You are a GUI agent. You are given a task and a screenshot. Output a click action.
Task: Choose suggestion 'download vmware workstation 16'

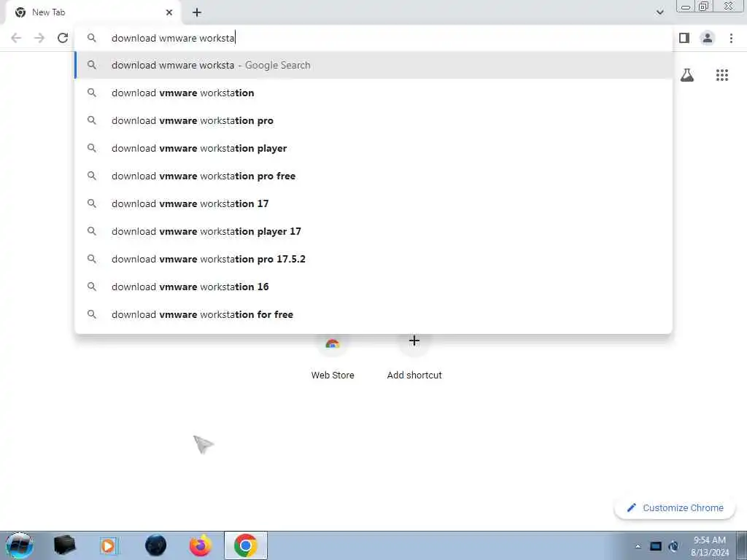(373, 287)
